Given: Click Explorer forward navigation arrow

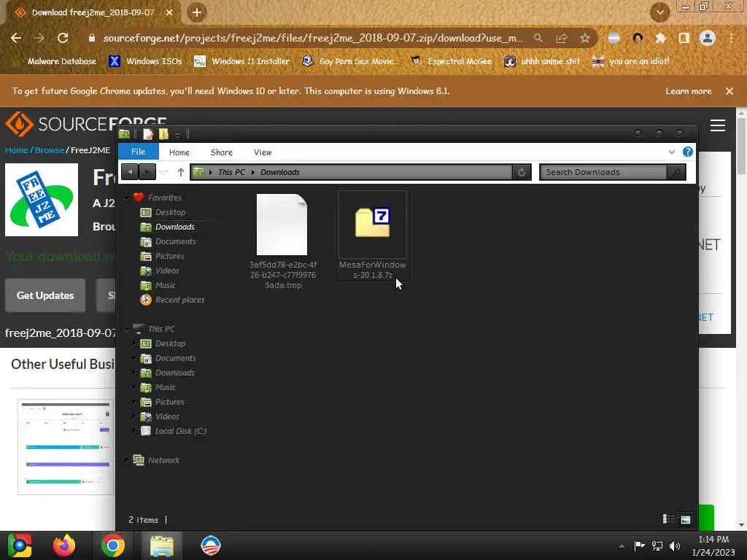Looking at the screenshot, I should (147, 172).
